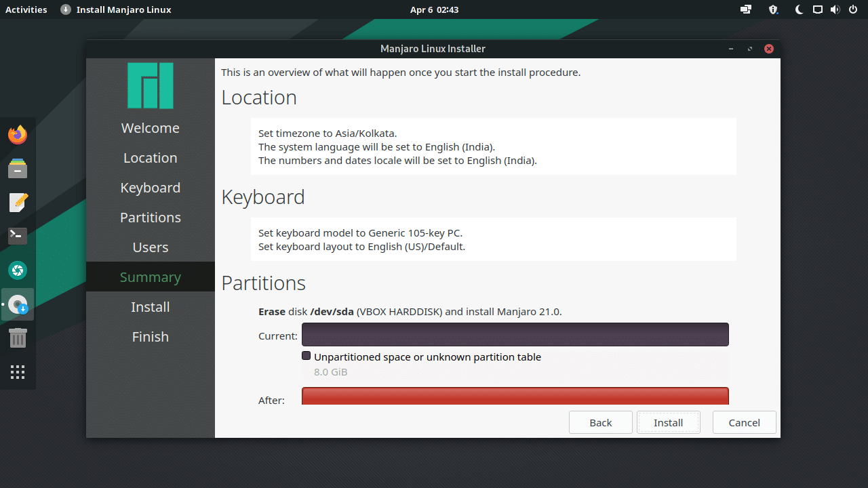868x488 pixels.
Task: Open the Trash from the dock
Action: 18,338
